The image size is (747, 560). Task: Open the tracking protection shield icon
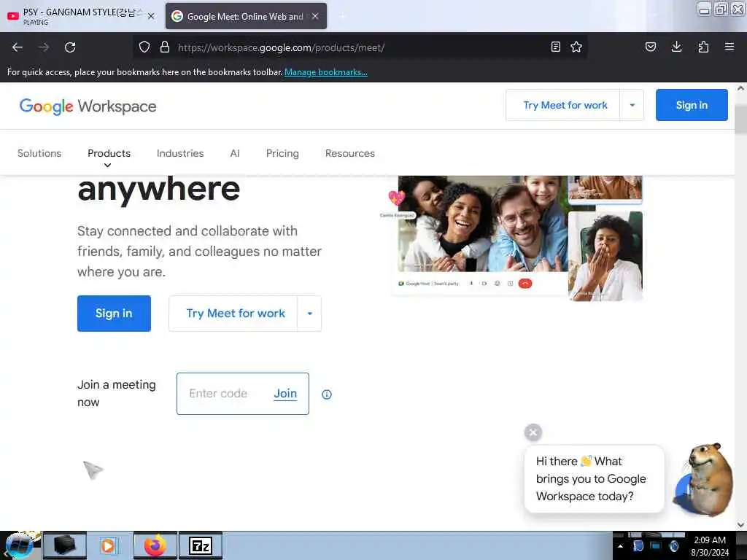click(x=144, y=47)
